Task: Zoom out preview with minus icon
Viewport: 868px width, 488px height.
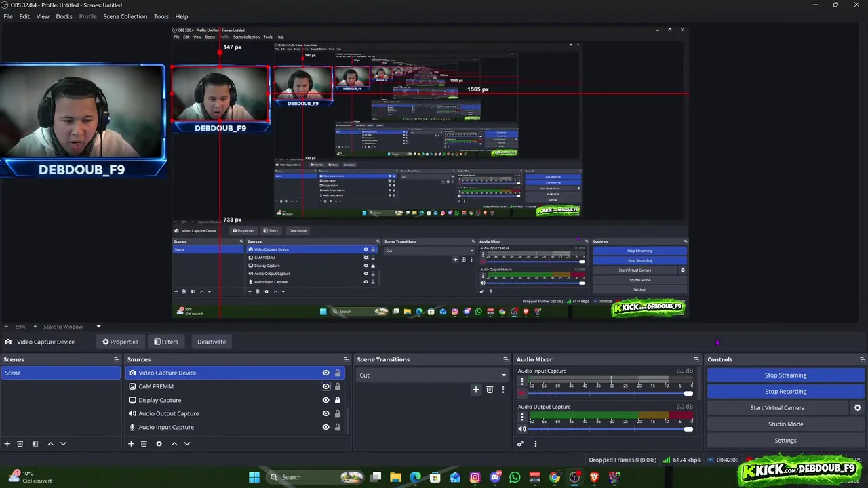Action: 6,327
